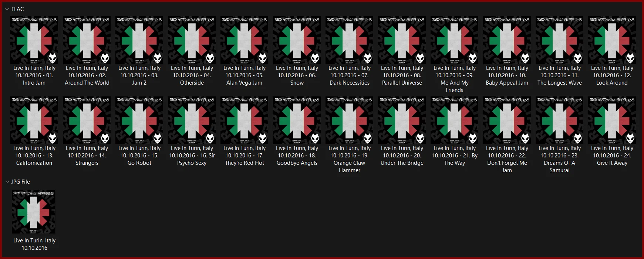Click the file name ending in 03. Jam 2
The height and width of the screenshot is (259, 644).
click(139, 75)
